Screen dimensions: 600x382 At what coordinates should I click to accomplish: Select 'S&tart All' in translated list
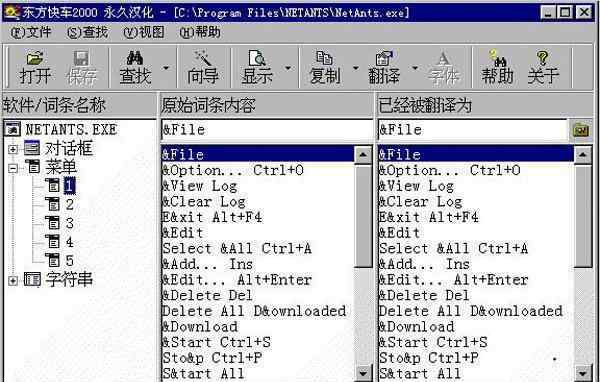pyautogui.click(x=476, y=374)
